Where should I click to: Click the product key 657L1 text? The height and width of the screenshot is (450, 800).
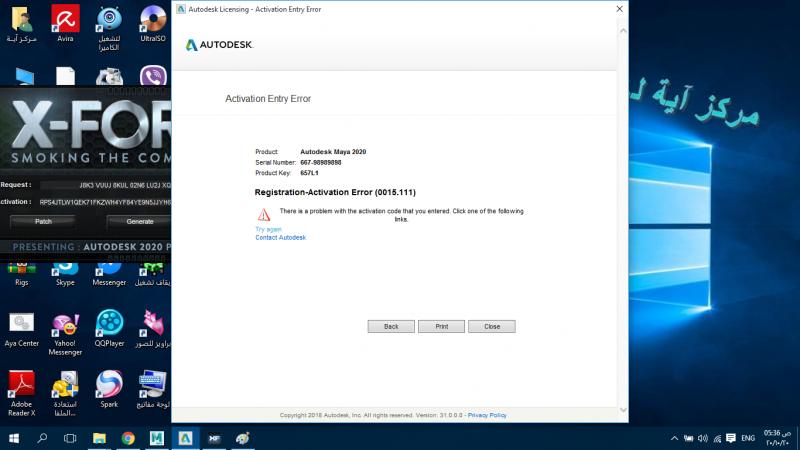309,173
